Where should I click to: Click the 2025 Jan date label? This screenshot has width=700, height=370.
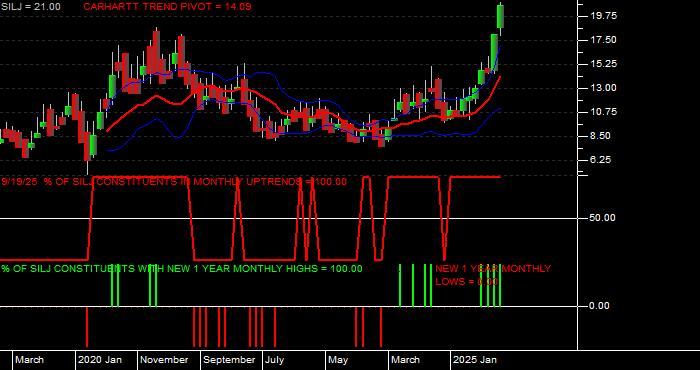click(x=475, y=360)
